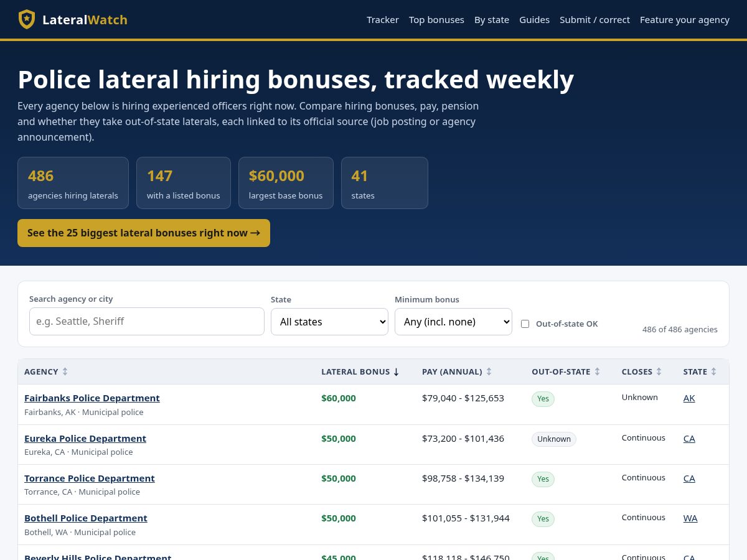This screenshot has width=747, height=560.
Task: Sort by State column arrows icon
Action: point(713,371)
